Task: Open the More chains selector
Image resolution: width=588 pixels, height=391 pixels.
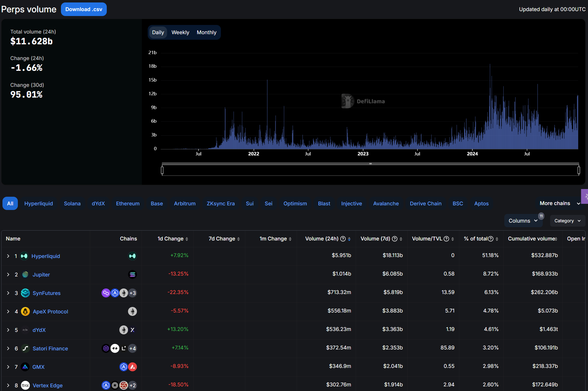Action: (x=559, y=204)
